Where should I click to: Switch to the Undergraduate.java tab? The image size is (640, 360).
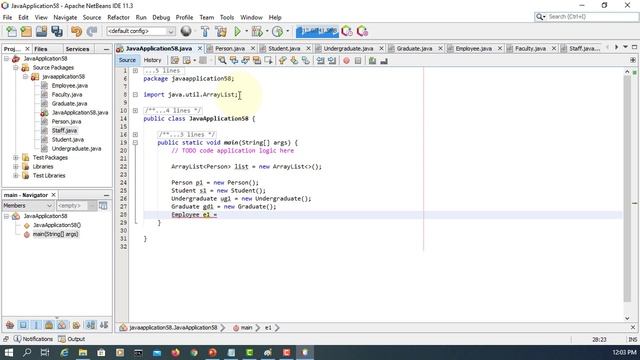point(348,48)
